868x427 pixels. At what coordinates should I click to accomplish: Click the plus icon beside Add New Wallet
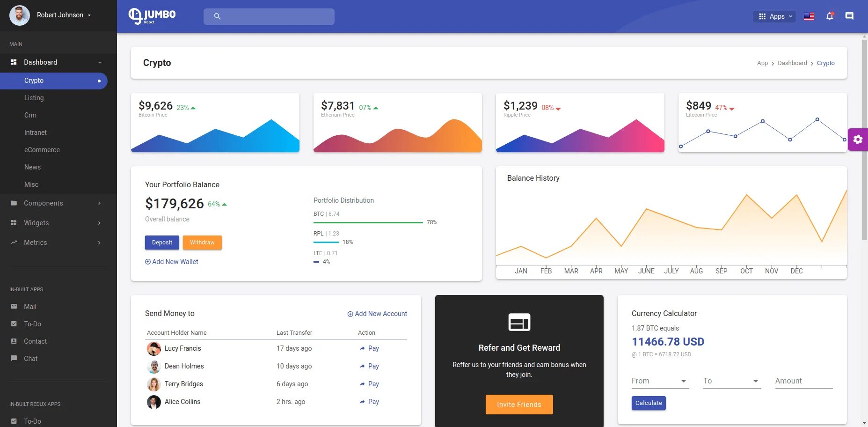[148, 262]
